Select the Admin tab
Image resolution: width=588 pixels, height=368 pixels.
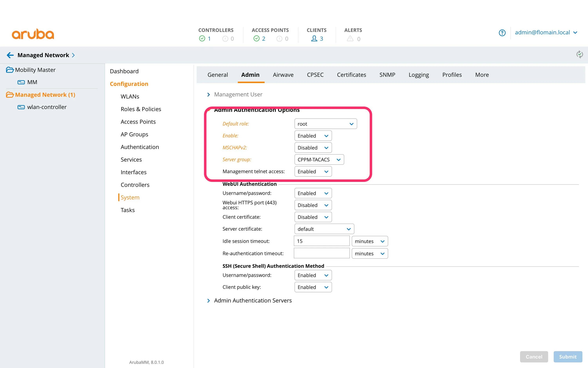click(x=250, y=75)
